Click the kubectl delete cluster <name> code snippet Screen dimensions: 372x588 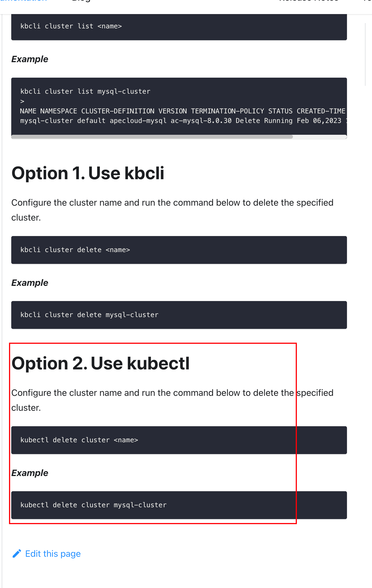click(179, 440)
